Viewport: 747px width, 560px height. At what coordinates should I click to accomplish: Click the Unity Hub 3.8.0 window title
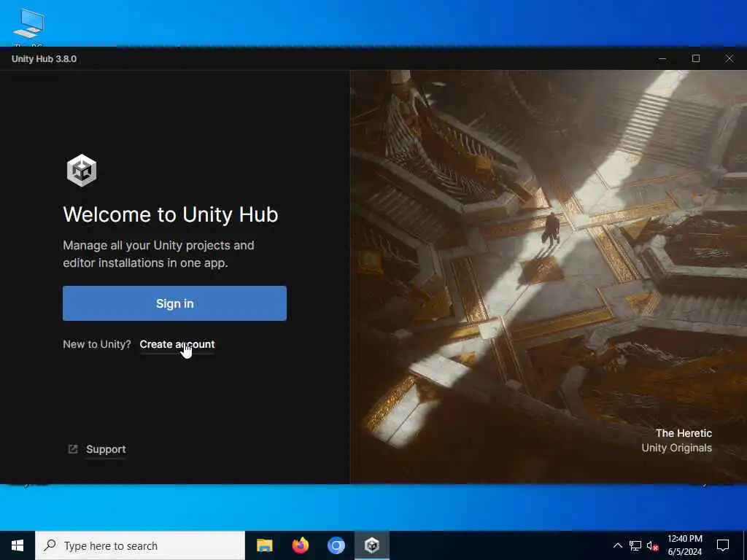[x=44, y=58]
